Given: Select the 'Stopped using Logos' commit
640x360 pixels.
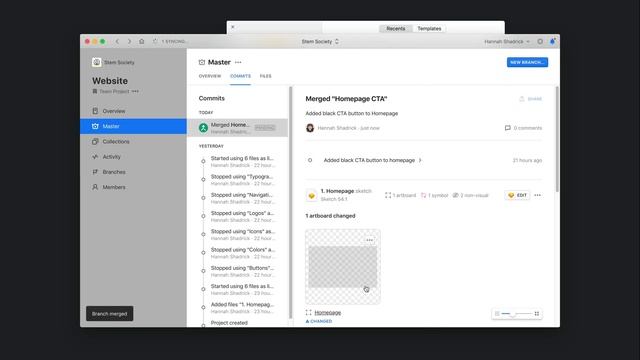Looking at the screenshot, I should tap(238, 216).
